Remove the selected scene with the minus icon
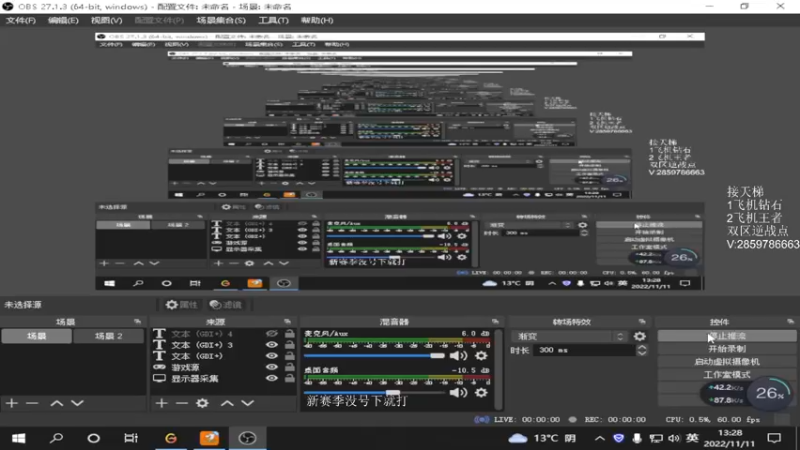Screen dimensions: 800x450 [32, 403]
